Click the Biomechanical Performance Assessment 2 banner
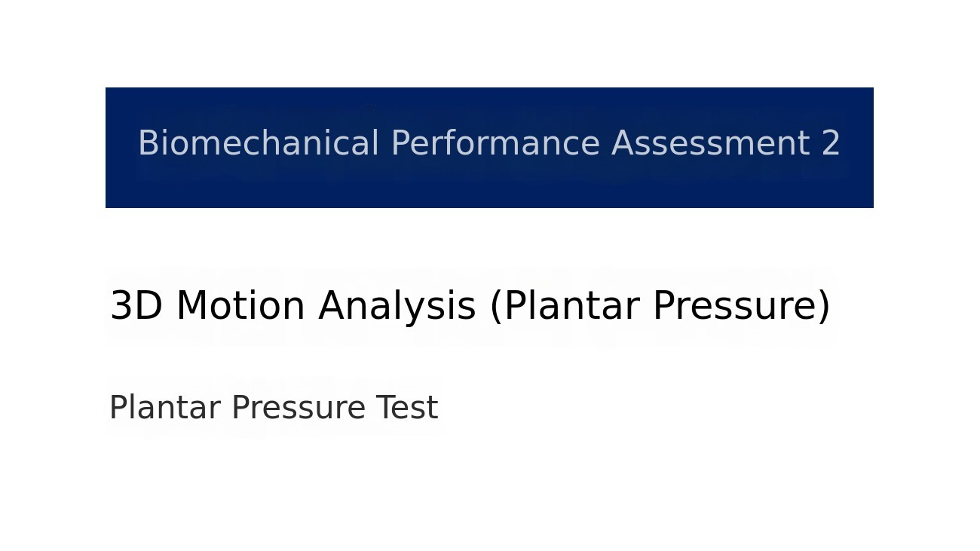Viewport: 980px width, 551px height. [x=489, y=148]
